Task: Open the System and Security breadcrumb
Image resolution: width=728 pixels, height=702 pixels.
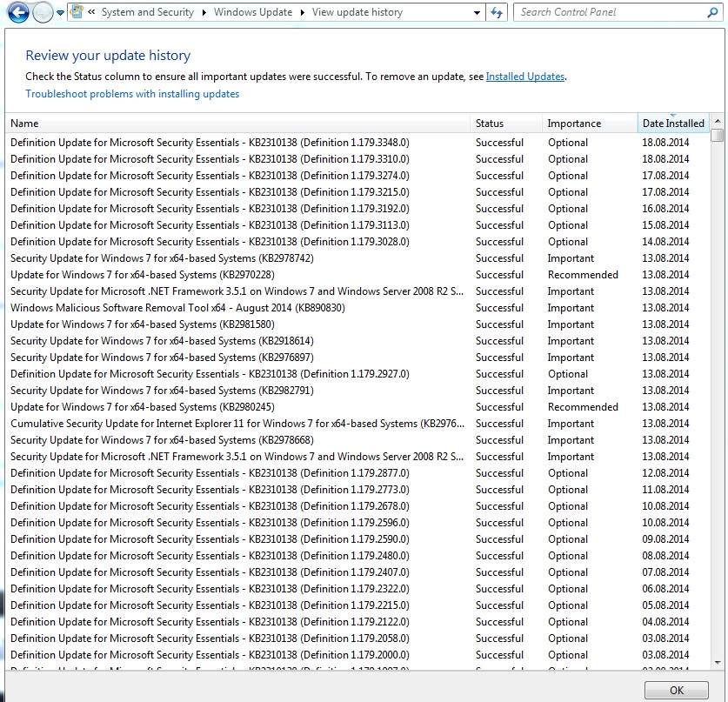Action: [x=148, y=12]
